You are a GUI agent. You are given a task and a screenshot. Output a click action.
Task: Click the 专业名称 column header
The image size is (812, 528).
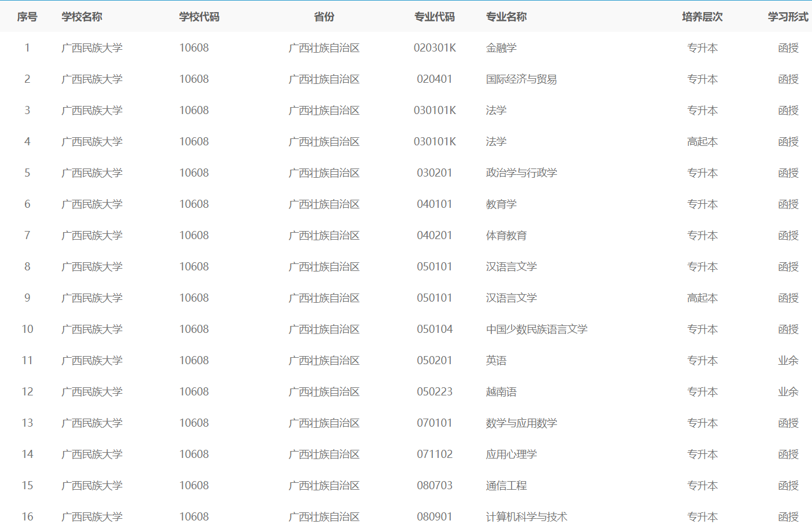tap(506, 17)
